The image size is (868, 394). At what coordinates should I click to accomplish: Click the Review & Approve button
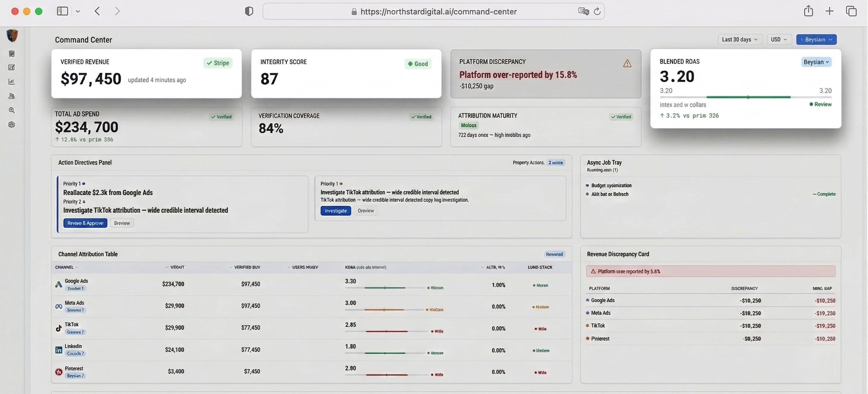(x=85, y=223)
